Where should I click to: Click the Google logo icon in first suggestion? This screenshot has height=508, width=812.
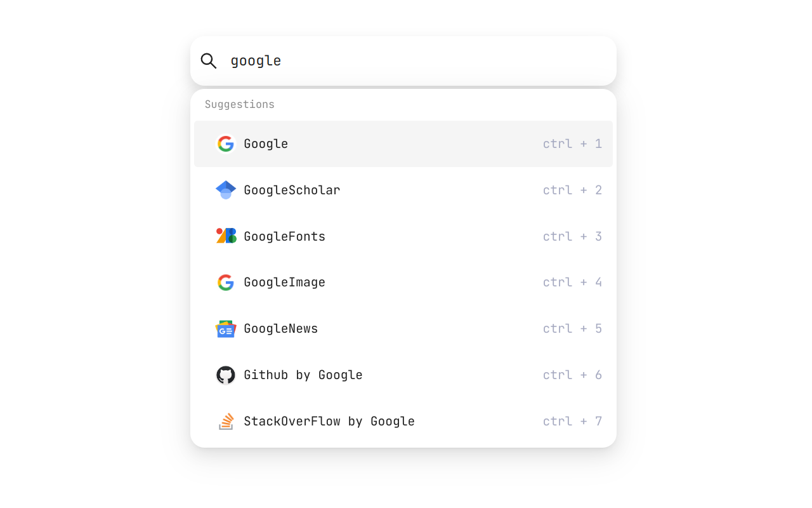[x=226, y=144]
